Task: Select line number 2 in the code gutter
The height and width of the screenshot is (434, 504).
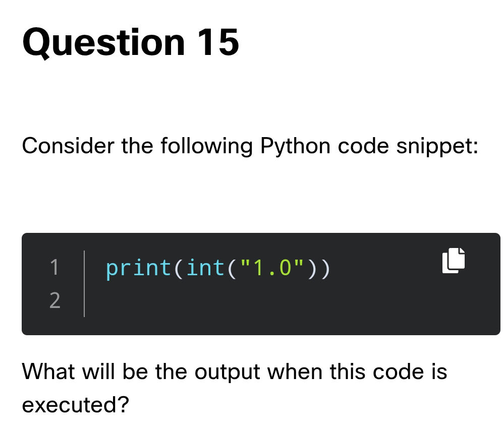Action: (x=54, y=300)
